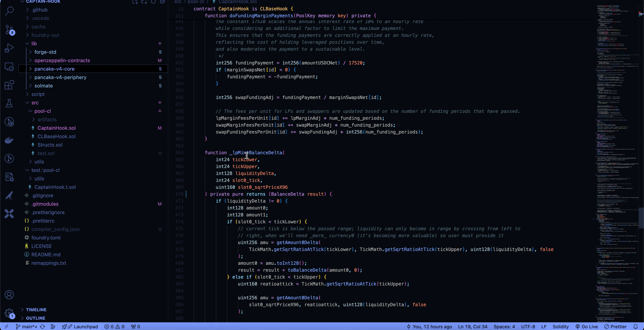Open errors and warnings counter in status bar

click(114, 327)
